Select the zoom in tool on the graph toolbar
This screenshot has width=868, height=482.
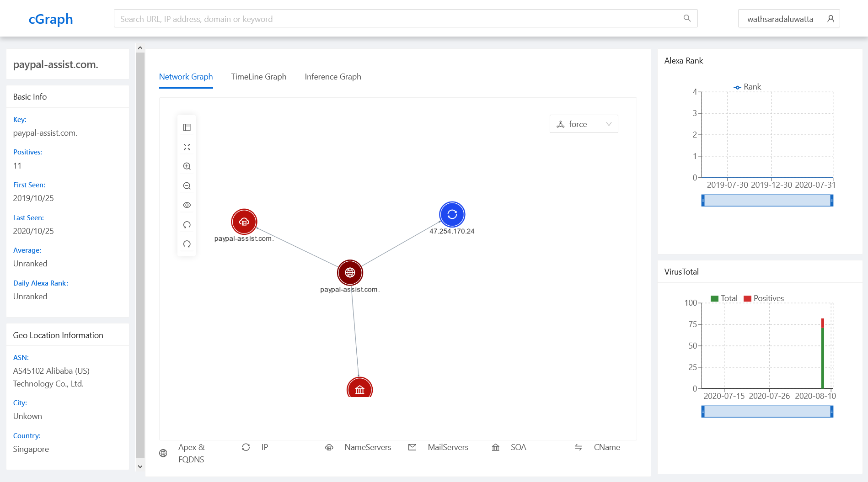tap(187, 166)
